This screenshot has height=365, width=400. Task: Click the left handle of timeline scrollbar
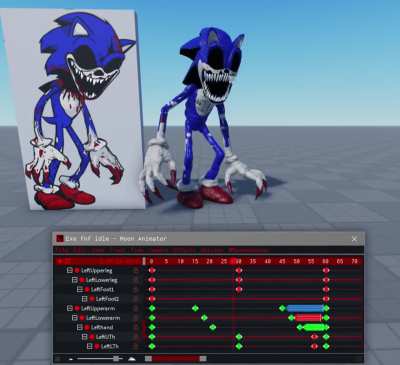(x=148, y=359)
